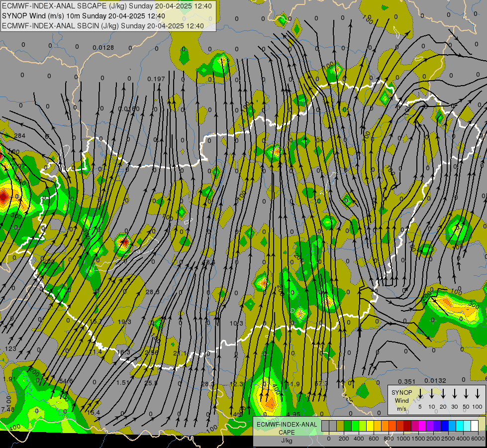487x448 pixels.
Task: Click the map value '123'
Action: coord(10,348)
